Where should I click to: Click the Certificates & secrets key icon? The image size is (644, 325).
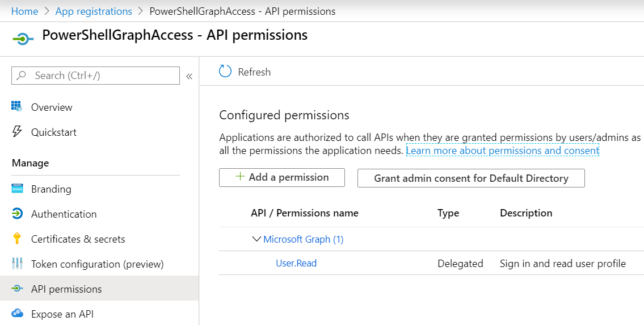click(17, 239)
